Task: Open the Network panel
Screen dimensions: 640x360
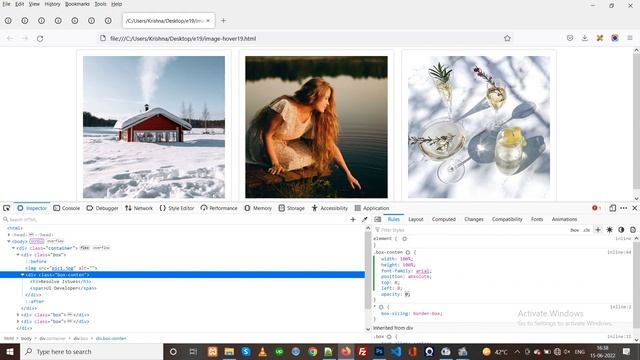Action: 139,208
